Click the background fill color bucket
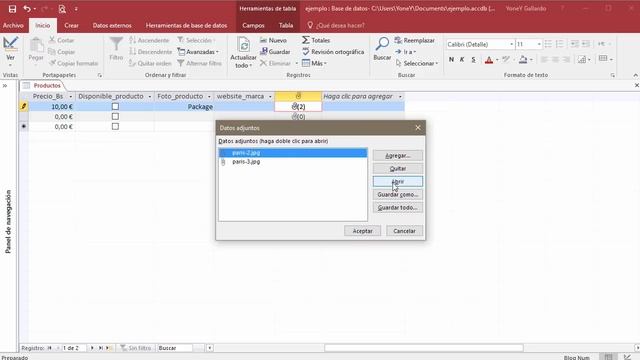Image resolution: width=640 pixels, height=360 pixels. click(523, 60)
